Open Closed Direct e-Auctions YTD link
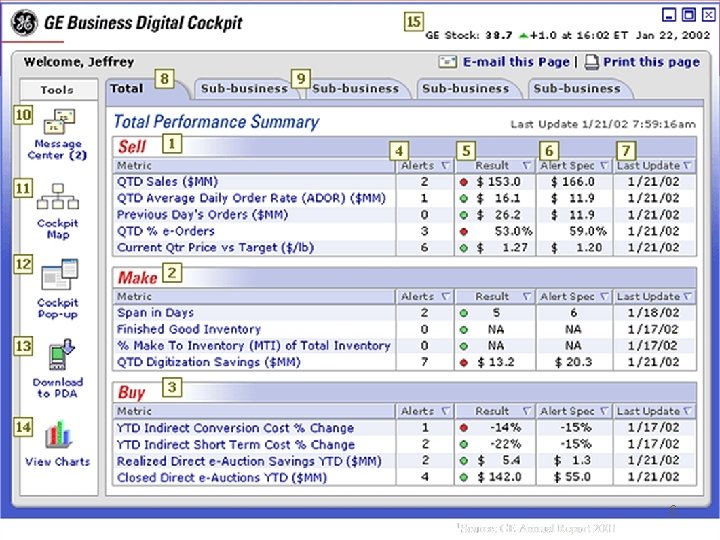The image size is (720, 540). pos(222,478)
